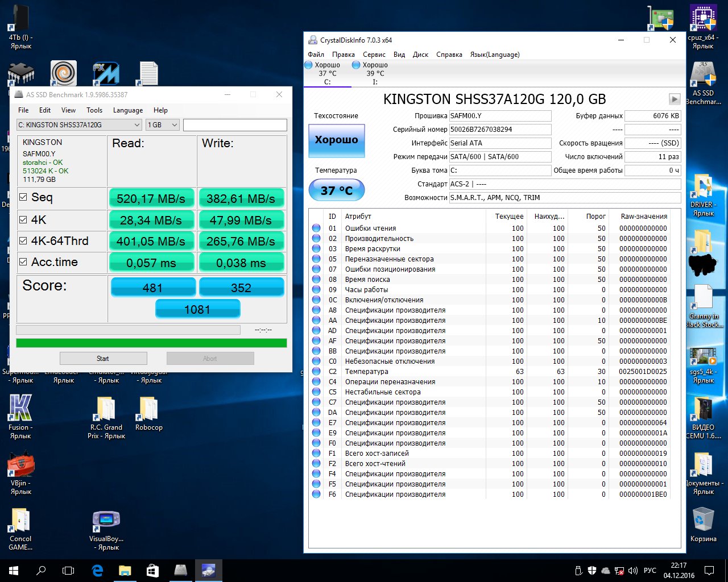The image size is (728, 582).
Task: Select the C: disk tab at 37 °C
Action: (x=328, y=73)
